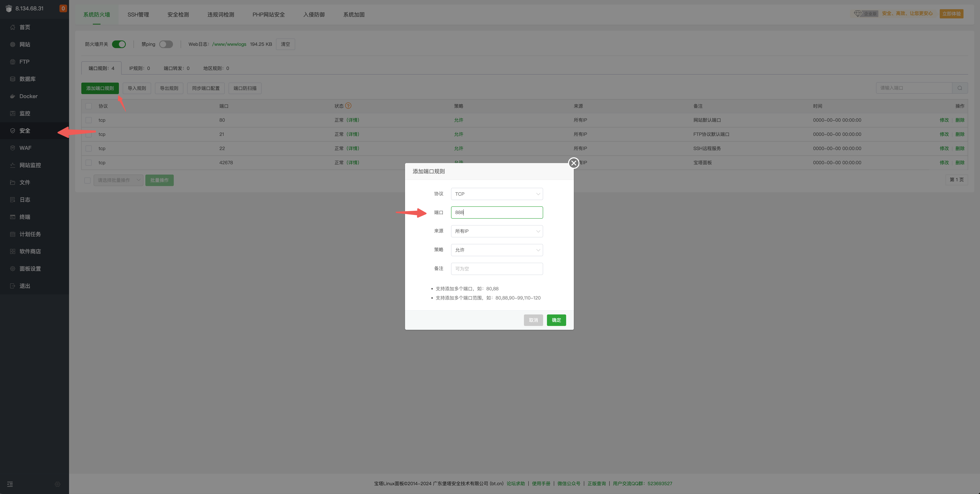Check the checkbox for port 80 row
This screenshot has height=494, width=980.
[x=89, y=120]
